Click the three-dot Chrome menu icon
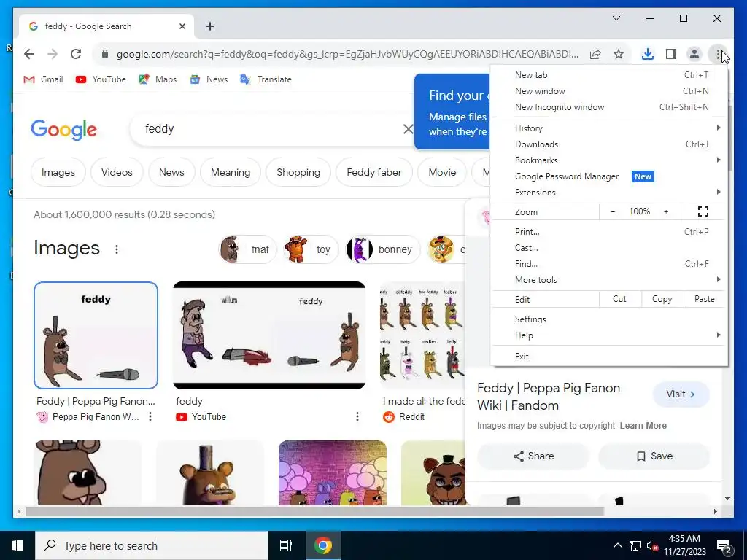This screenshot has width=747, height=560. 718,54
